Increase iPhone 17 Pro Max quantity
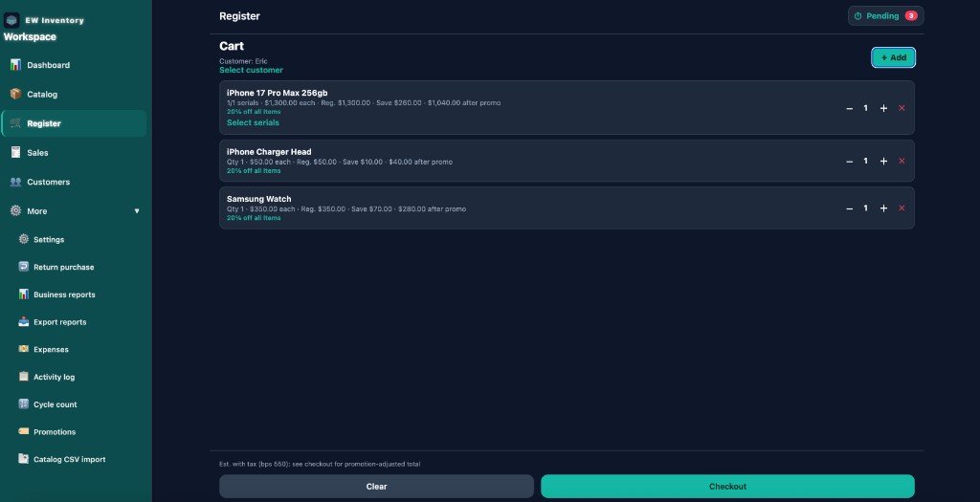Image resolution: width=980 pixels, height=502 pixels. pos(883,108)
